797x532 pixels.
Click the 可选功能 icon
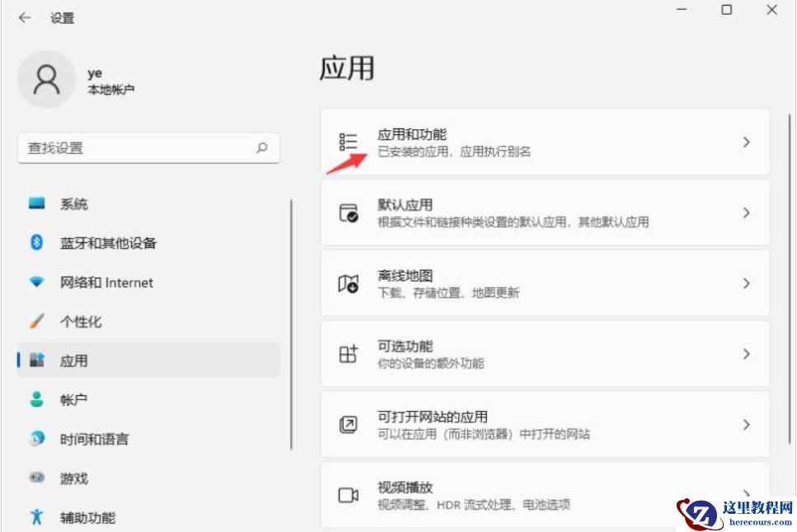[347, 353]
